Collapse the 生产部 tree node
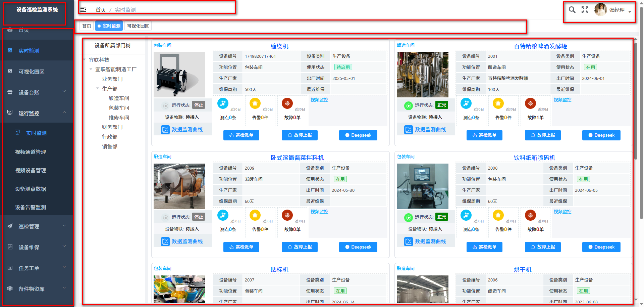This screenshot has width=644, height=307. [x=98, y=89]
